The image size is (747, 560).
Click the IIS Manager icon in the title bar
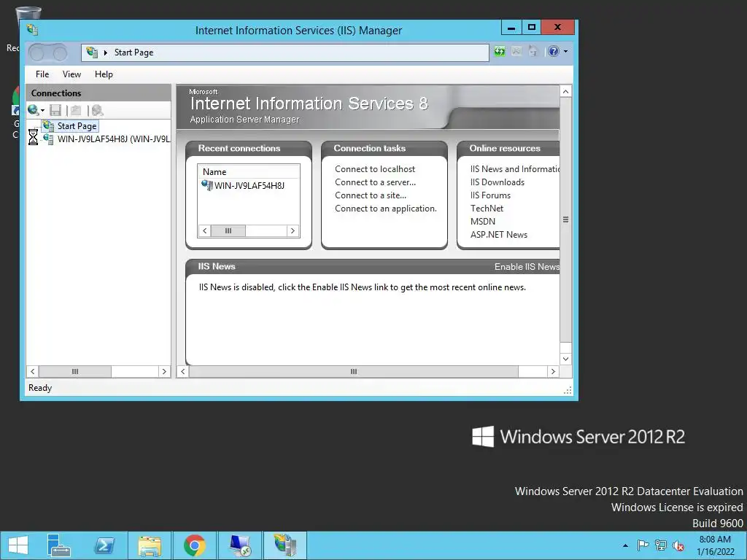(x=32, y=29)
